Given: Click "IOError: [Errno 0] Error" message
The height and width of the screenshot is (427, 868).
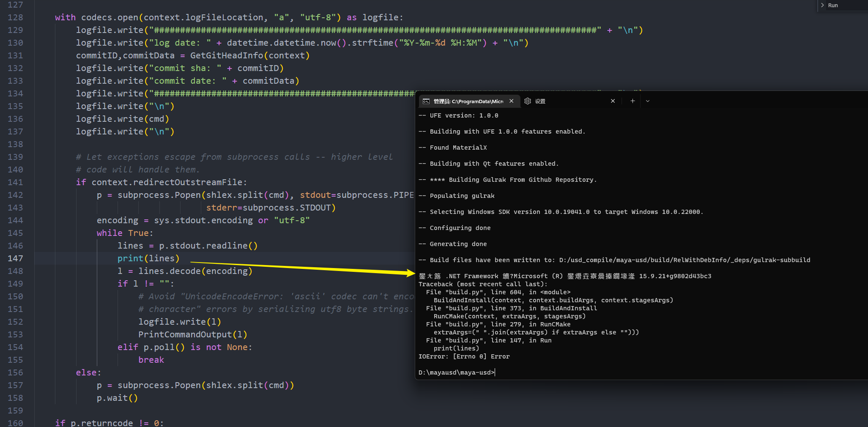Looking at the screenshot, I should tap(464, 356).
